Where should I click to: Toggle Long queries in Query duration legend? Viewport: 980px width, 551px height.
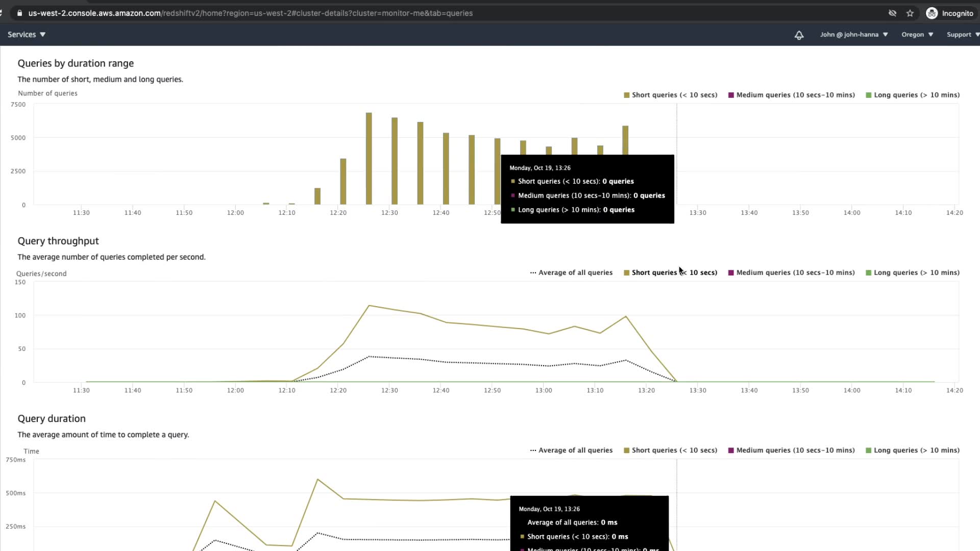click(x=916, y=450)
